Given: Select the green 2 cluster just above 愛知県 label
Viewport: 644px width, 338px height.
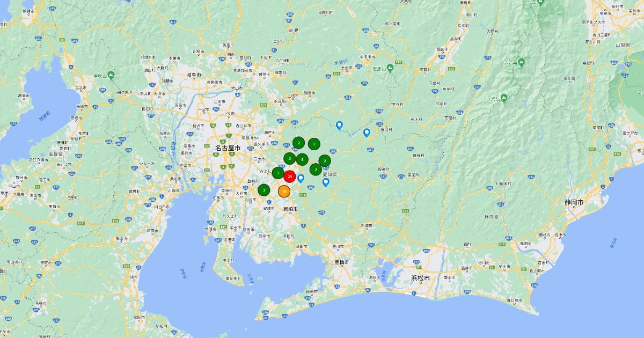Looking at the screenshot, I should click(x=316, y=170).
